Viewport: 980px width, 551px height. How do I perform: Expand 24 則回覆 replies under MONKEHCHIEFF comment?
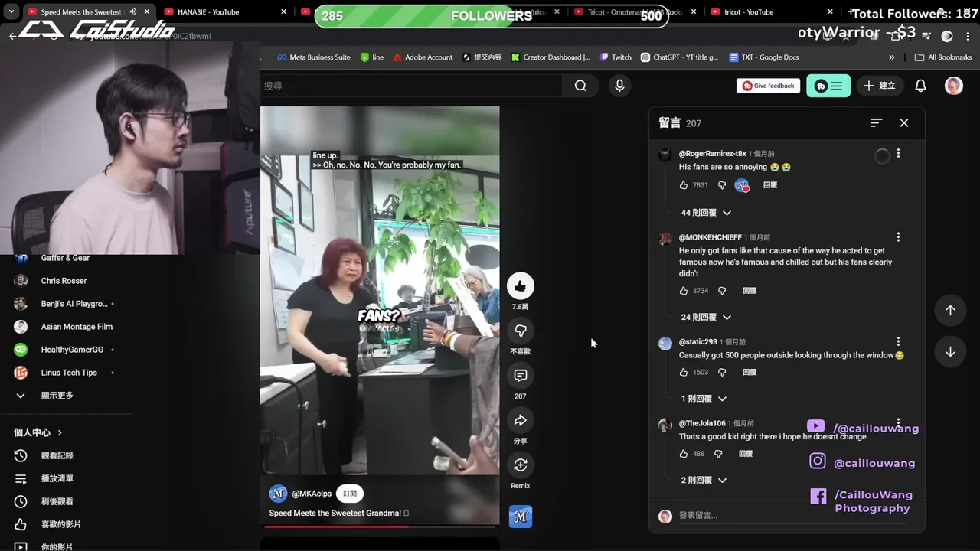(706, 317)
